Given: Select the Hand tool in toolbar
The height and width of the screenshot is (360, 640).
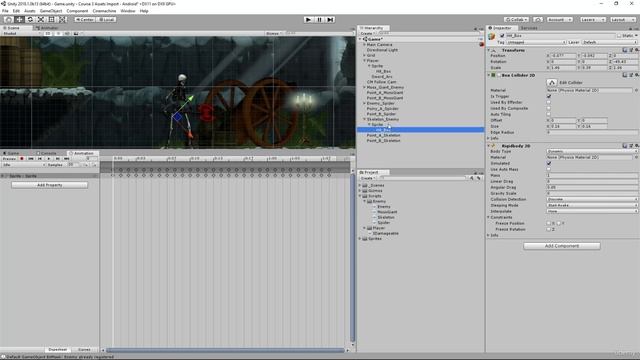Looking at the screenshot, I should 8,19.
